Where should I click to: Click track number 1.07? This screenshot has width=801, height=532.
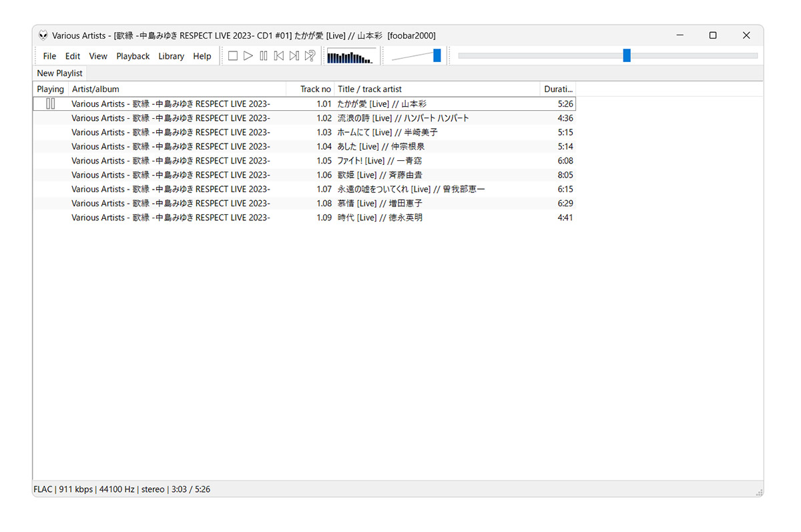(x=324, y=189)
